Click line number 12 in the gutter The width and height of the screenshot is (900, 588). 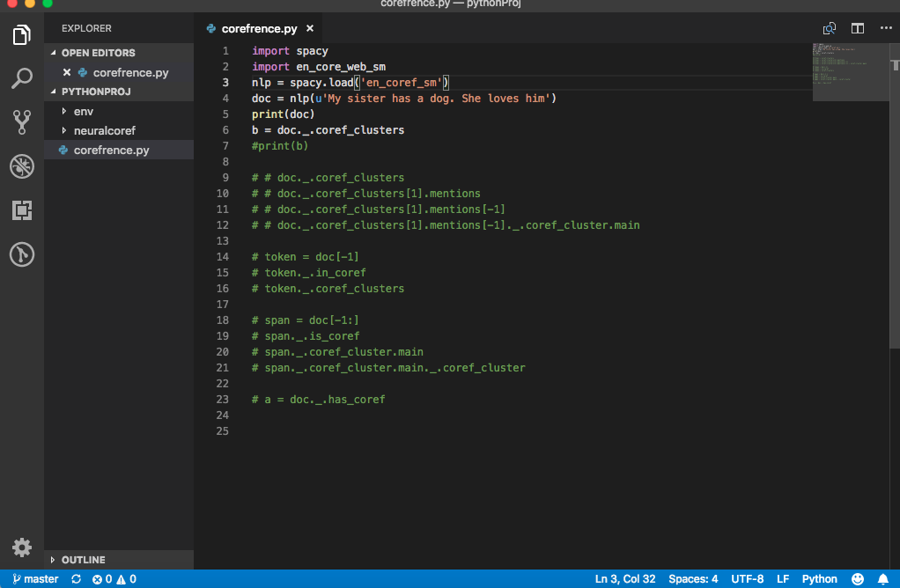click(223, 224)
